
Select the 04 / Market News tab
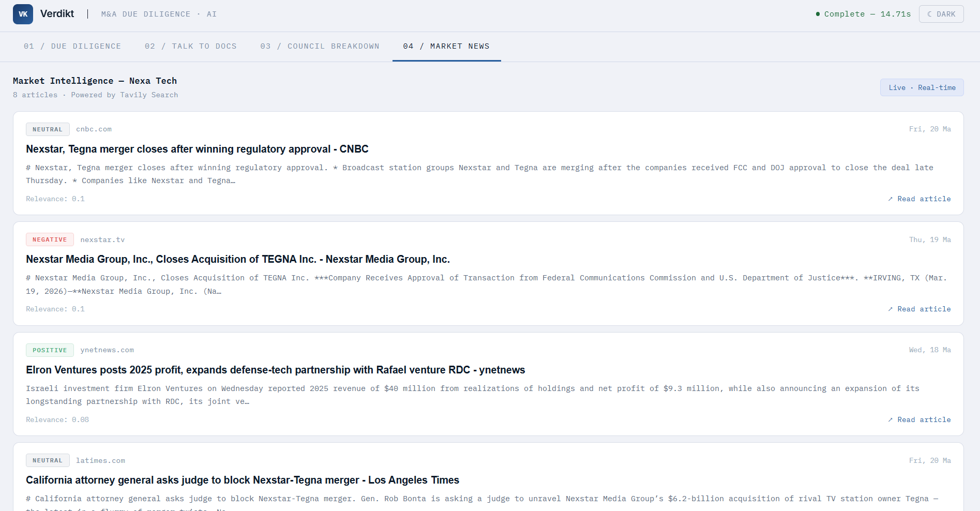tap(446, 46)
